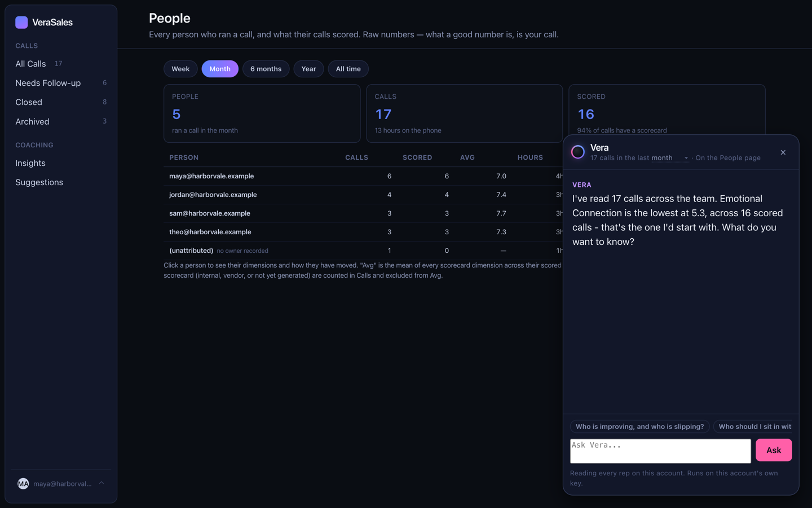
Task: Open theo@harborvale.example person row
Action: [x=363, y=232]
